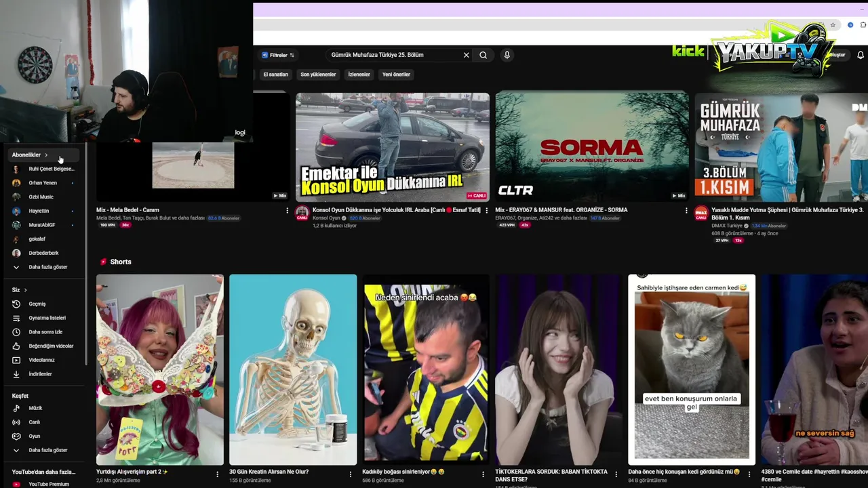Click the Oluştur create button
868x488 pixels.
pos(837,55)
